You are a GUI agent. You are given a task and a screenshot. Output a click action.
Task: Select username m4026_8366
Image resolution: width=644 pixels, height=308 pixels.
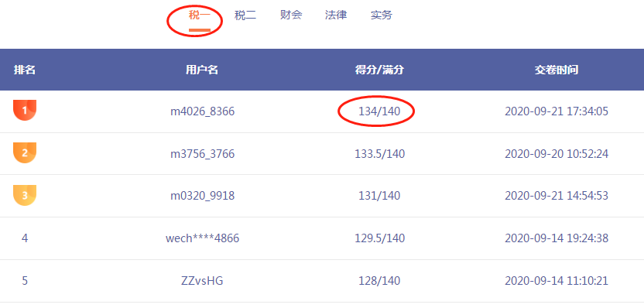tap(203, 111)
